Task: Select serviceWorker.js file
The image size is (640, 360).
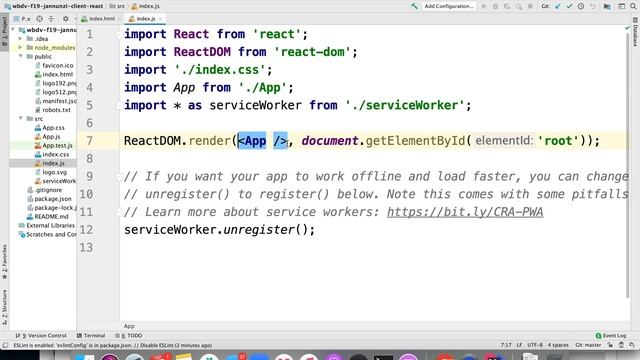Action: point(56,181)
